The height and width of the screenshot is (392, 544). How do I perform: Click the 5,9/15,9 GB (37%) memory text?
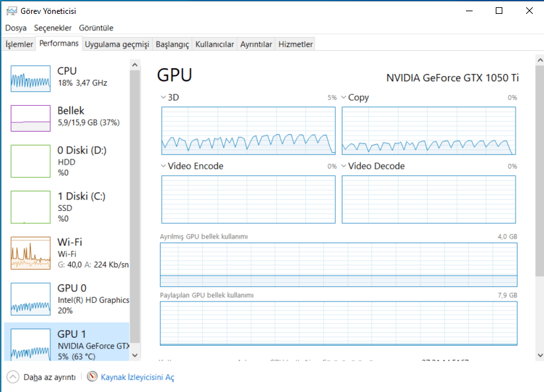(89, 122)
